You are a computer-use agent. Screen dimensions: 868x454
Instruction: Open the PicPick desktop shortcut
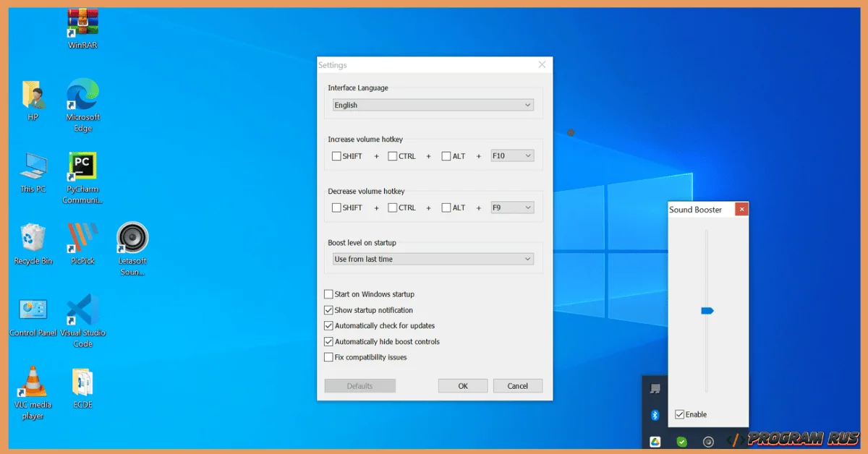coord(82,239)
